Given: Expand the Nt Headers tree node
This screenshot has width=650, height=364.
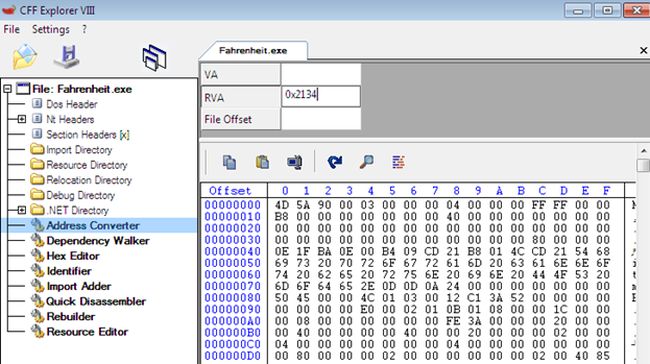Looking at the screenshot, I should tap(22, 119).
